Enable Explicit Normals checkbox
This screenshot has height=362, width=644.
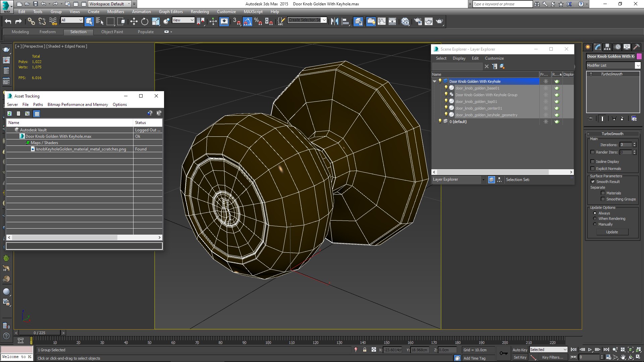pyautogui.click(x=592, y=169)
